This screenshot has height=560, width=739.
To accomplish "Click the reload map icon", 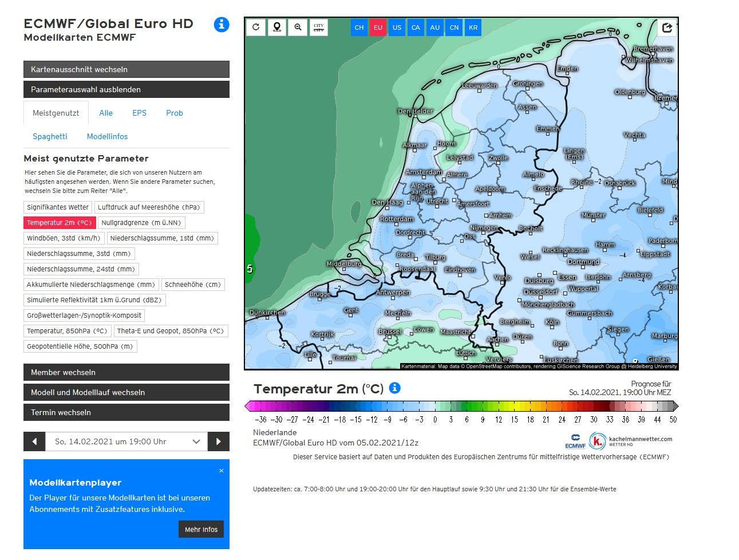I will click(256, 27).
